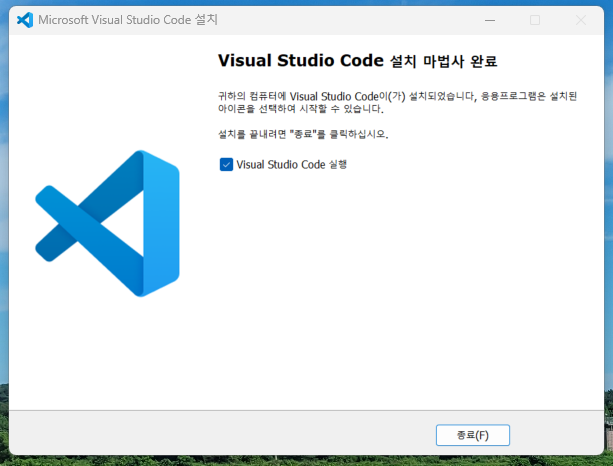Screen dimensions: 613x466
Task: Click the heading 'Visual Studio Code 설치 마법사 완료'
Action: (357, 61)
